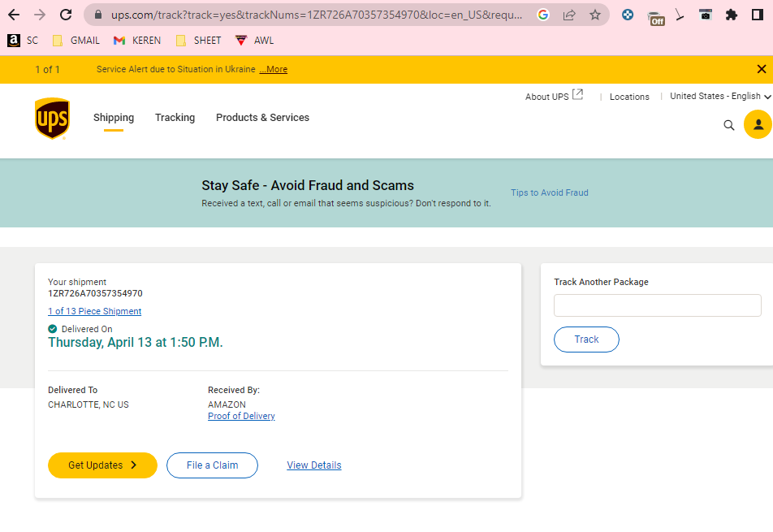Image resolution: width=773 pixels, height=532 pixels.
Task: Click the Track button
Action: pyautogui.click(x=586, y=340)
